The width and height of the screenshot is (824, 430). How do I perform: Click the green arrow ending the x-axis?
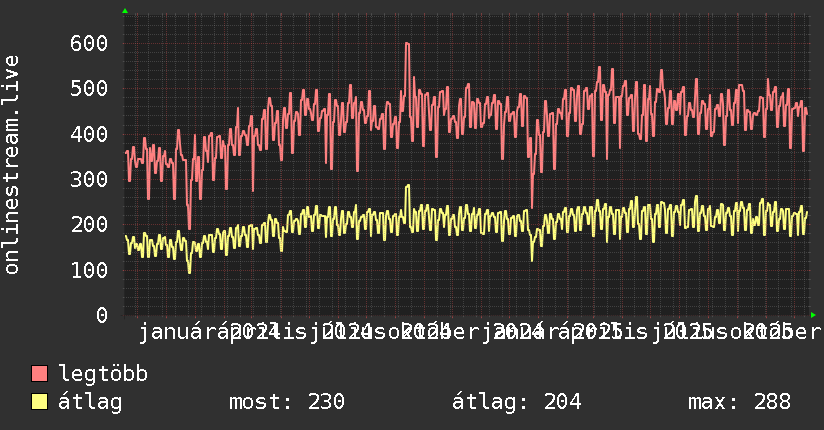pyautogui.click(x=813, y=315)
